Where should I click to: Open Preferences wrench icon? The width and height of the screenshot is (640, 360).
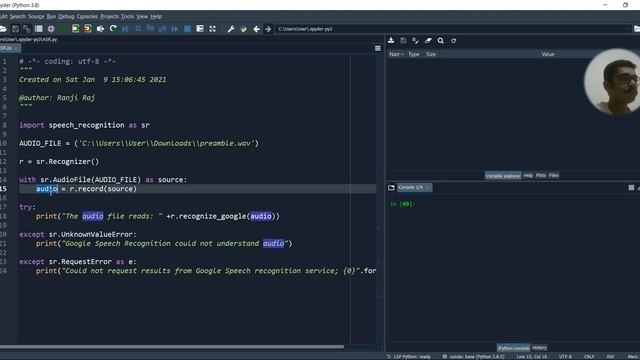(231, 29)
